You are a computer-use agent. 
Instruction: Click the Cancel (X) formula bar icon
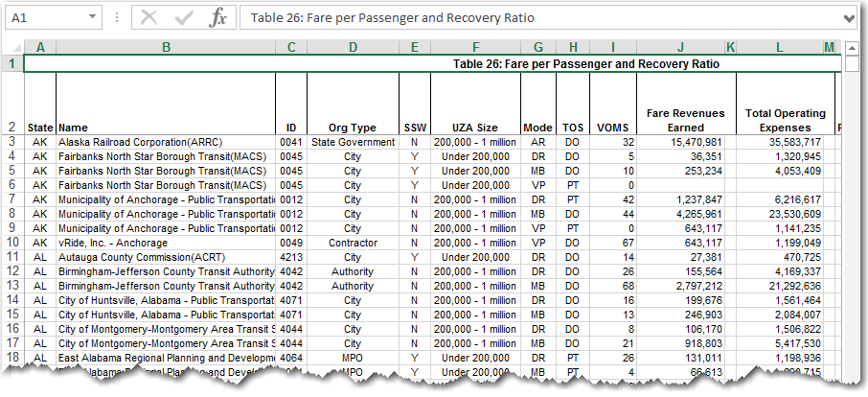coord(148,17)
